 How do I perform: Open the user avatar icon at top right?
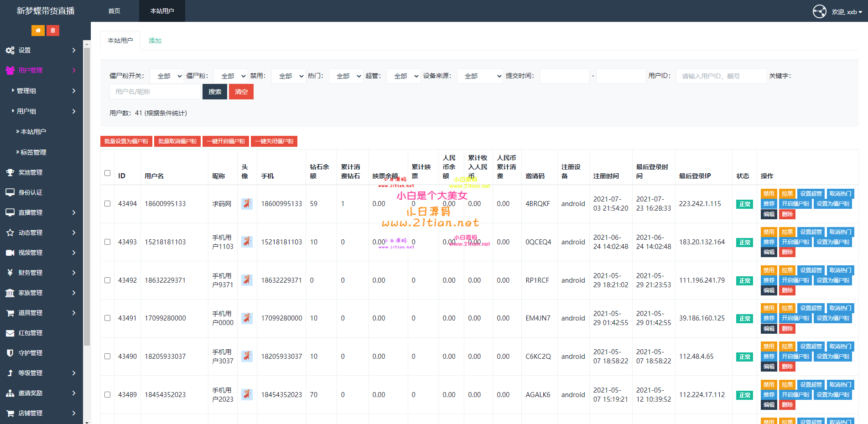click(819, 11)
